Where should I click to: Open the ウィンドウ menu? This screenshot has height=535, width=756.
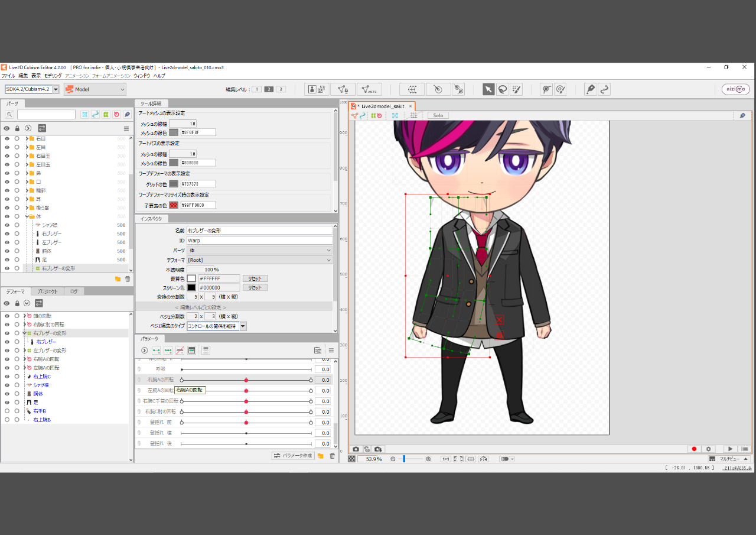click(142, 76)
